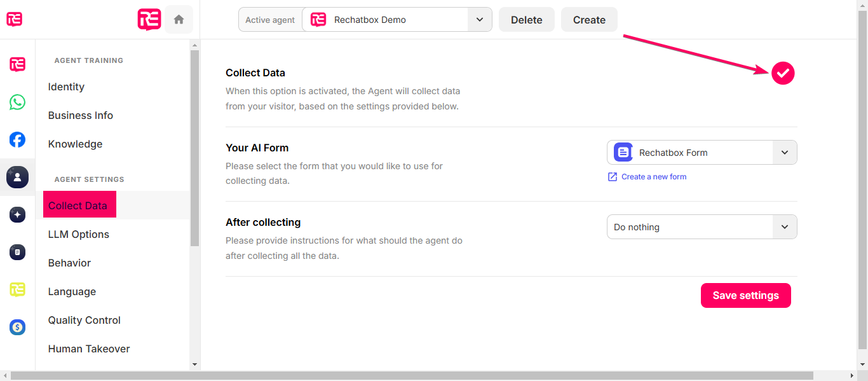
Task: Expand the Active agent Rechatbox Demo dropdown
Action: pos(397,20)
